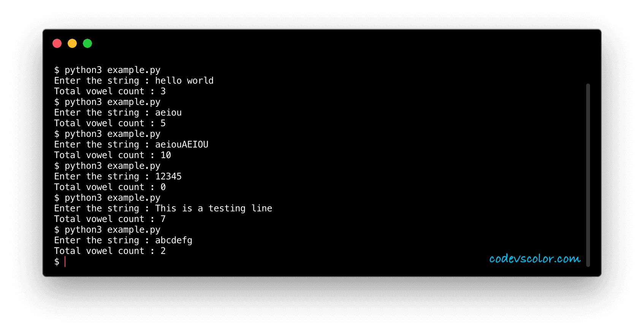This screenshot has height=333, width=644.
Task: Click the 'Total vowel count : 10' line
Action: coord(113,155)
